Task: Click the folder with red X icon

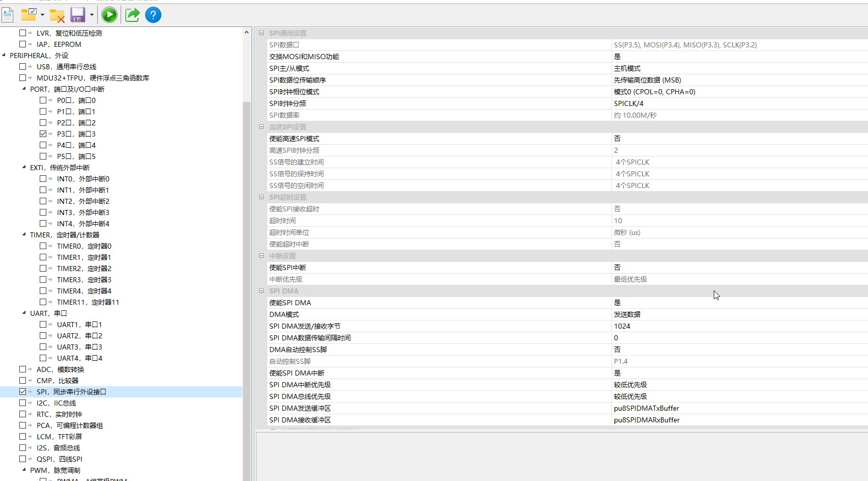Action: (57, 15)
